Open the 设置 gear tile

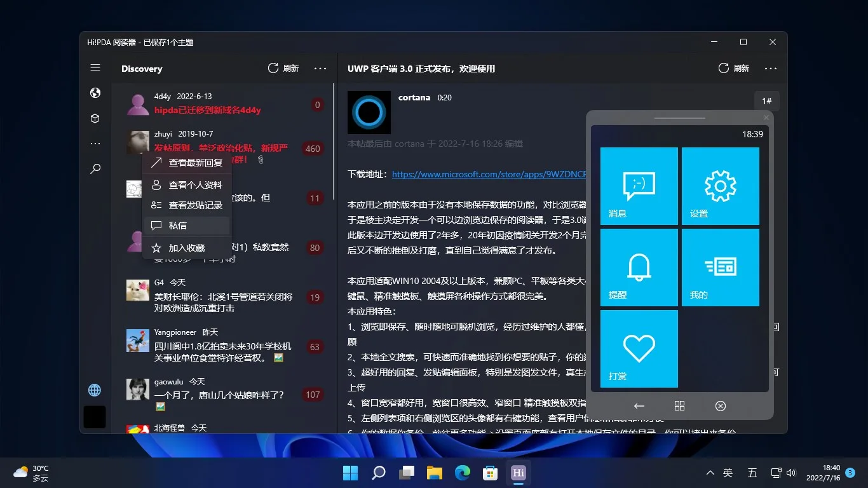pos(720,186)
